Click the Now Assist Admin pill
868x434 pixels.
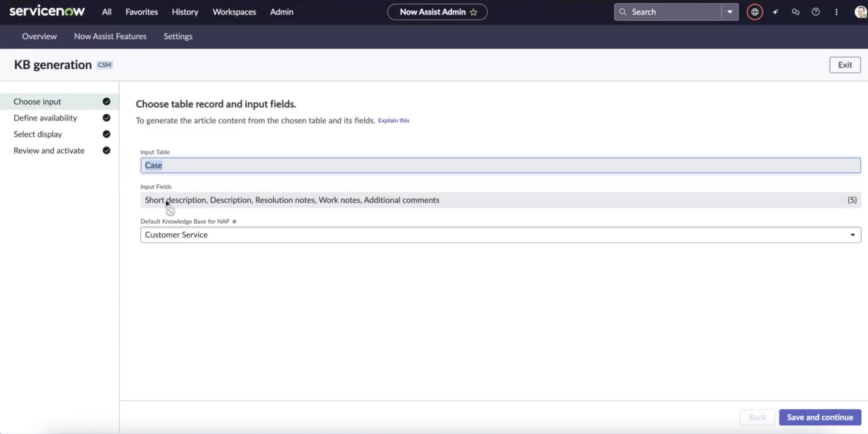point(437,12)
